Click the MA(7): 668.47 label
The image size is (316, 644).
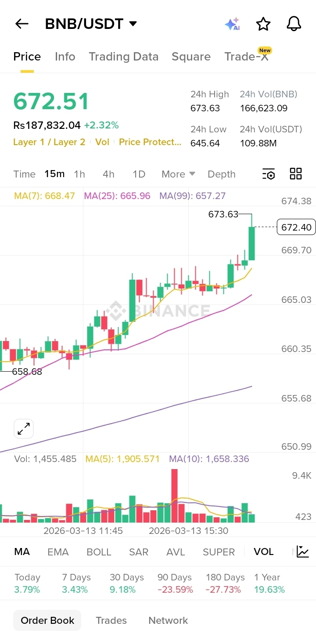coord(44,196)
